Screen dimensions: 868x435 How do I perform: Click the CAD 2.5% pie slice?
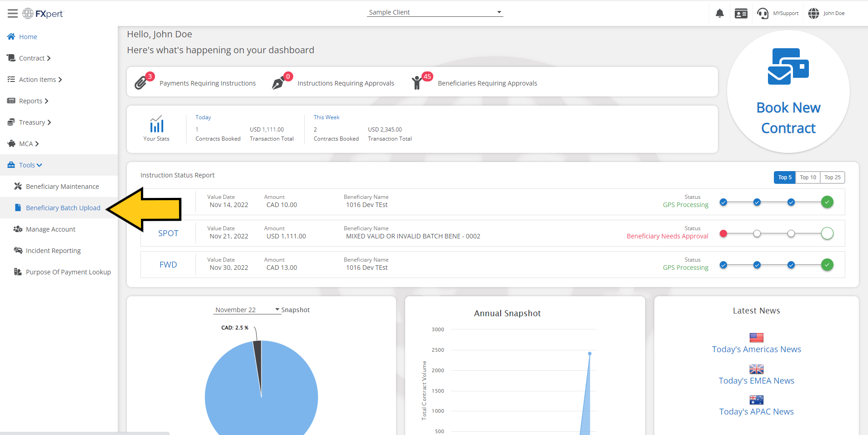coord(258,364)
